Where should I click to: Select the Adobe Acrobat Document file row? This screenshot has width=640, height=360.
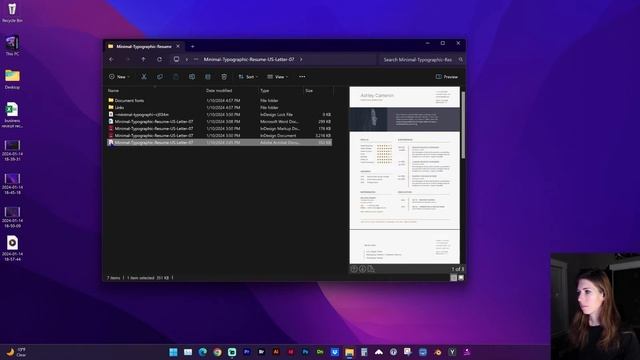[220, 142]
